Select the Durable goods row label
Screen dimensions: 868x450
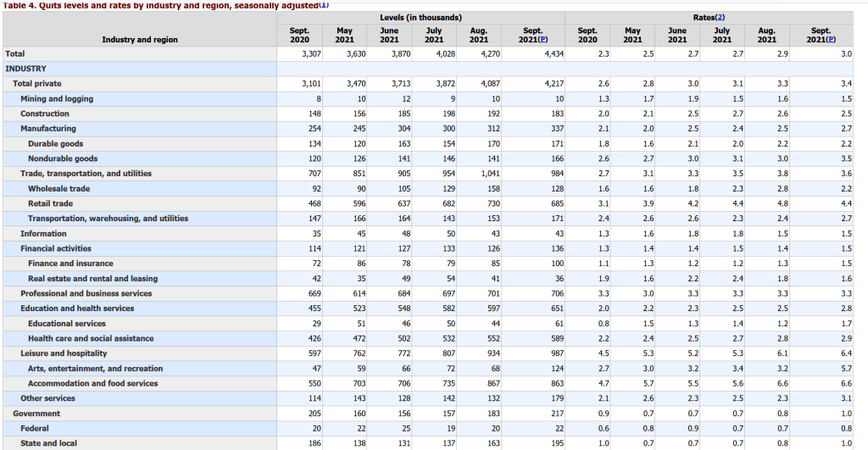[x=55, y=143]
